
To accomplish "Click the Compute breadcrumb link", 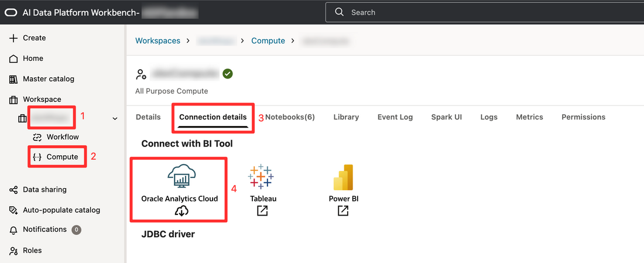I will [268, 40].
